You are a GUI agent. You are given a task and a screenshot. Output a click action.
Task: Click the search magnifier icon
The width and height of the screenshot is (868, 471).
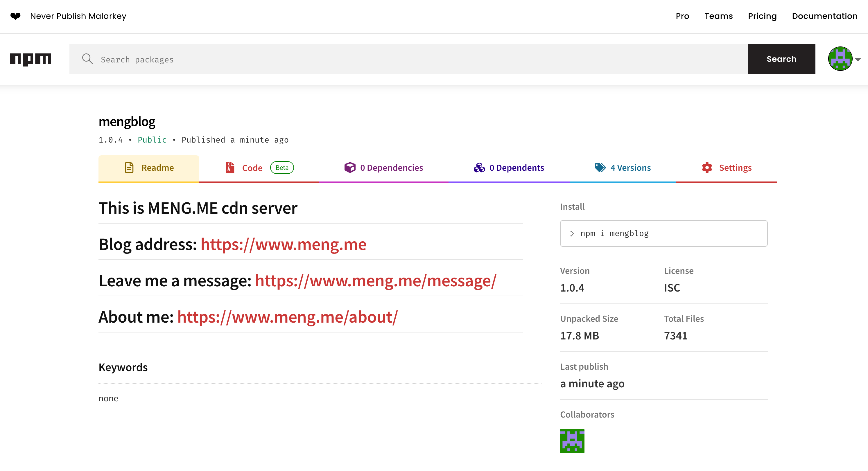coord(87,59)
